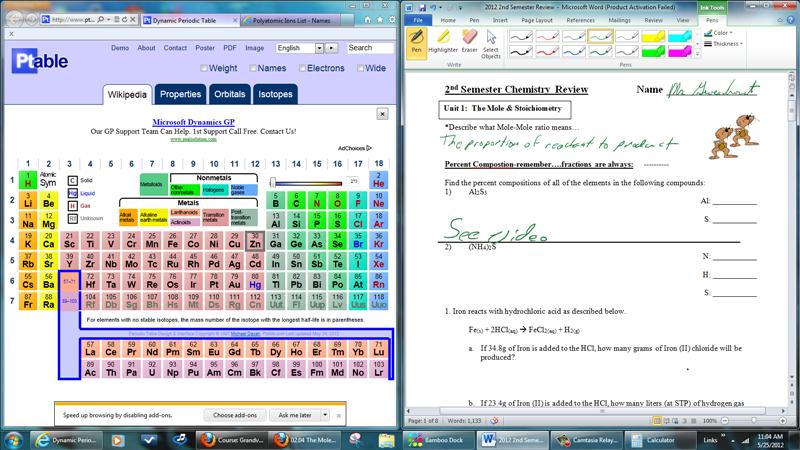Select the Pen tool in Word ribbon
The image size is (800, 450).
pos(416,41)
